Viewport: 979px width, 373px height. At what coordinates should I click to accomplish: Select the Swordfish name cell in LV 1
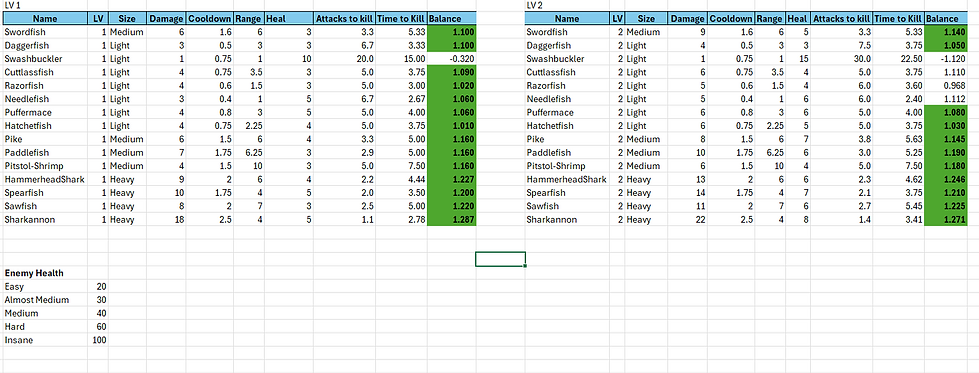45,32
